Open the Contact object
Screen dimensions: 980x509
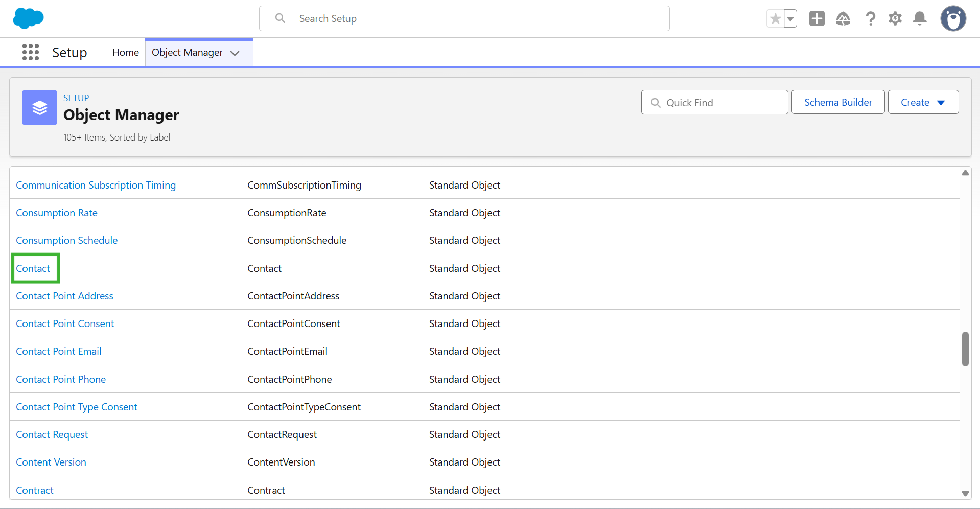33,268
